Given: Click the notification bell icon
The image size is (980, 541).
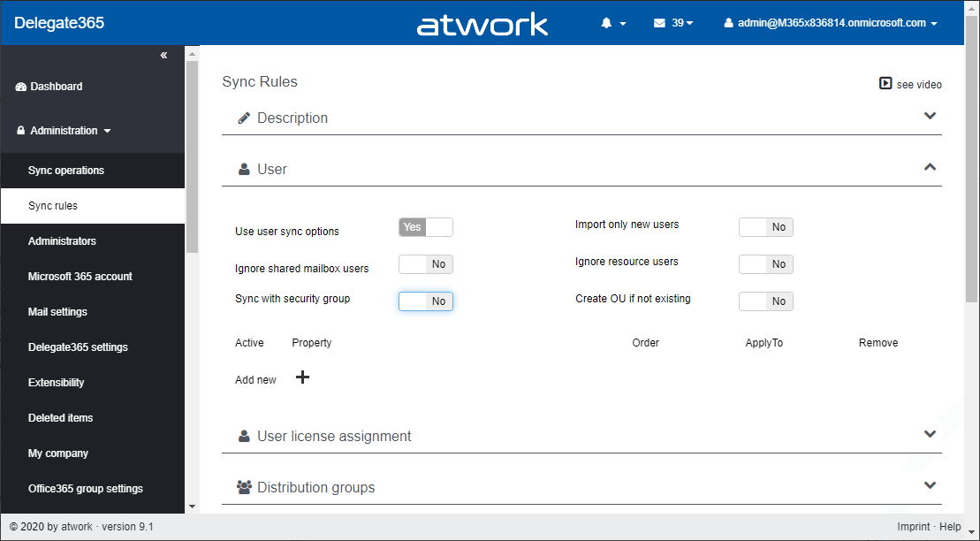Looking at the screenshot, I should (x=606, y=23).
